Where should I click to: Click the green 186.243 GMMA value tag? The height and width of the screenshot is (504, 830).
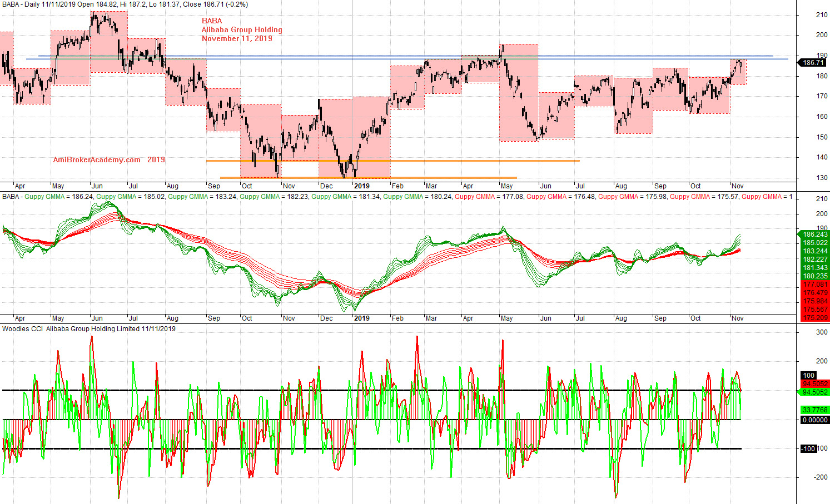click(813, 234)
